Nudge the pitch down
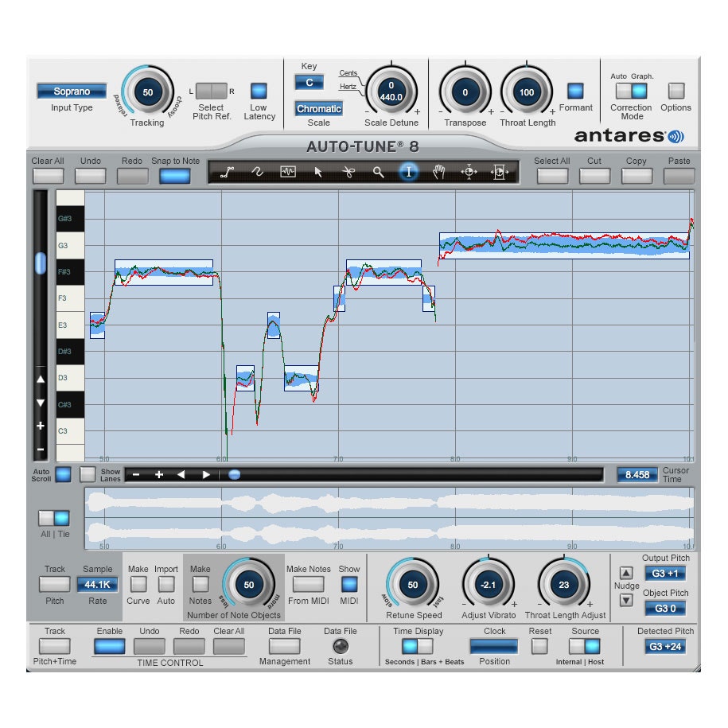 626,601
